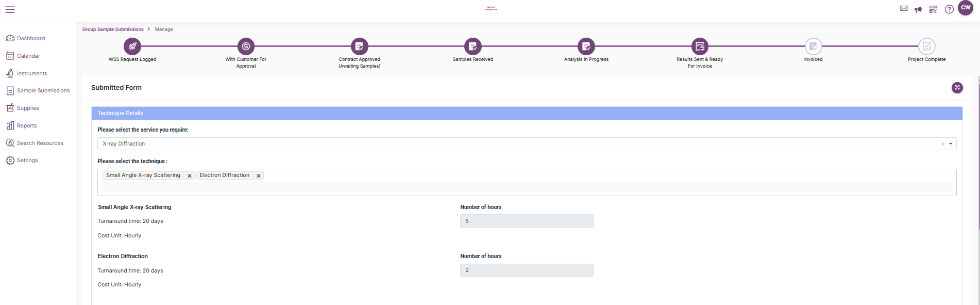980x305 pixels.
Task: Open the service dropdown arrow
Action: (951, 144)
